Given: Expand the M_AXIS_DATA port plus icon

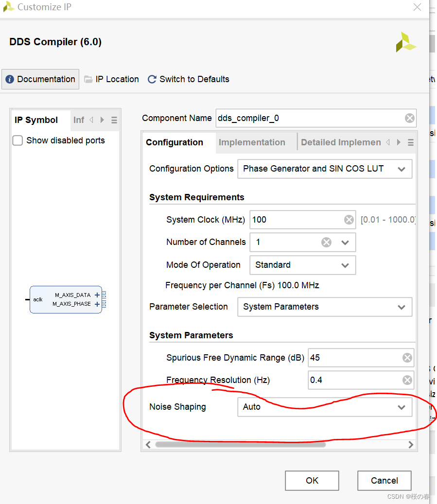Looking at the screenshot, I should point(97,295).
